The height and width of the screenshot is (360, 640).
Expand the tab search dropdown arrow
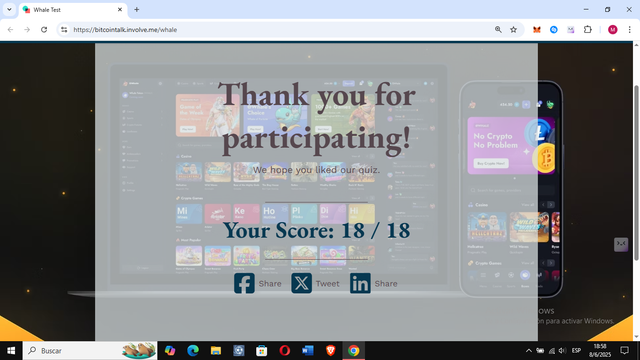(x=9, y=9)
